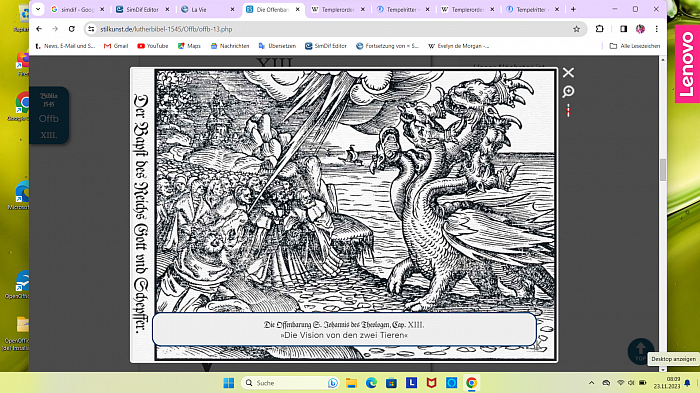Viewport: 700px width, 393px height.
Task: Switch to the La Vie tab
Action: coord(208,9)
